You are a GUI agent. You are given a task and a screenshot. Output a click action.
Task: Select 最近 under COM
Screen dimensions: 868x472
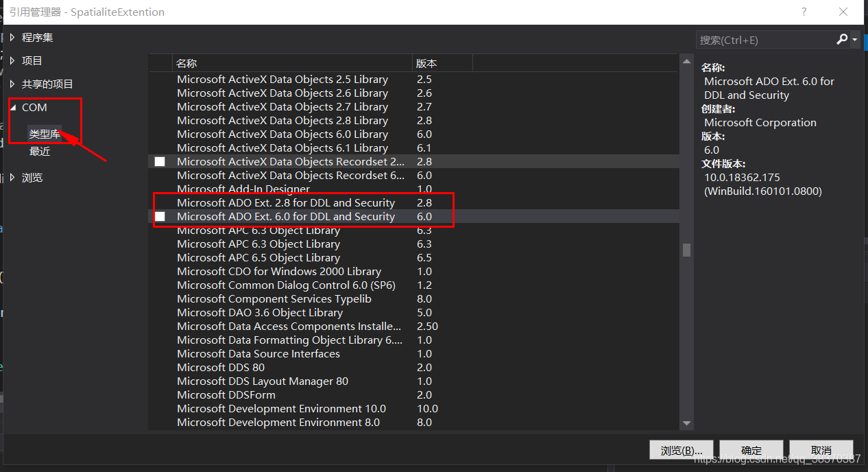point(40,151)
